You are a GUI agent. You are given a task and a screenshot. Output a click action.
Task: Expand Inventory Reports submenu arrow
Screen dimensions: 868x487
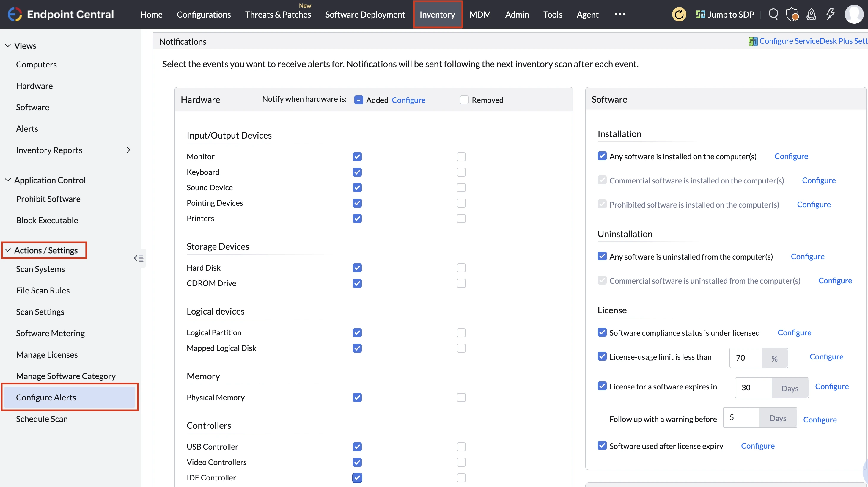click(128, 150)
